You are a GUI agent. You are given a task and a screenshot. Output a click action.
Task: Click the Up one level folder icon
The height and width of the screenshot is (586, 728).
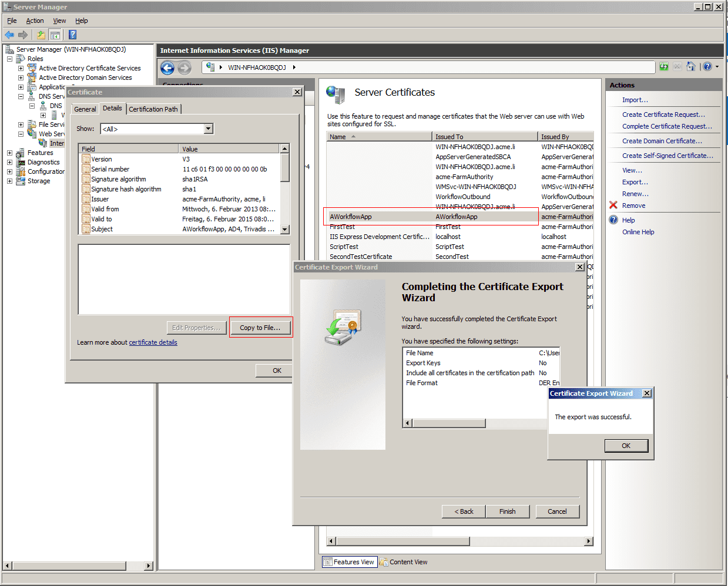(41, 35)
